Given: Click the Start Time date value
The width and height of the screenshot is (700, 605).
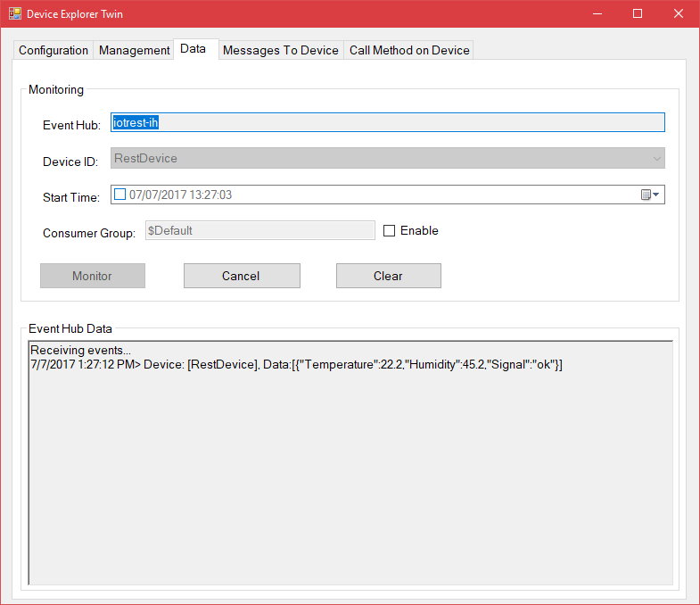Looking at the screenshot, I should click(180, 195).
